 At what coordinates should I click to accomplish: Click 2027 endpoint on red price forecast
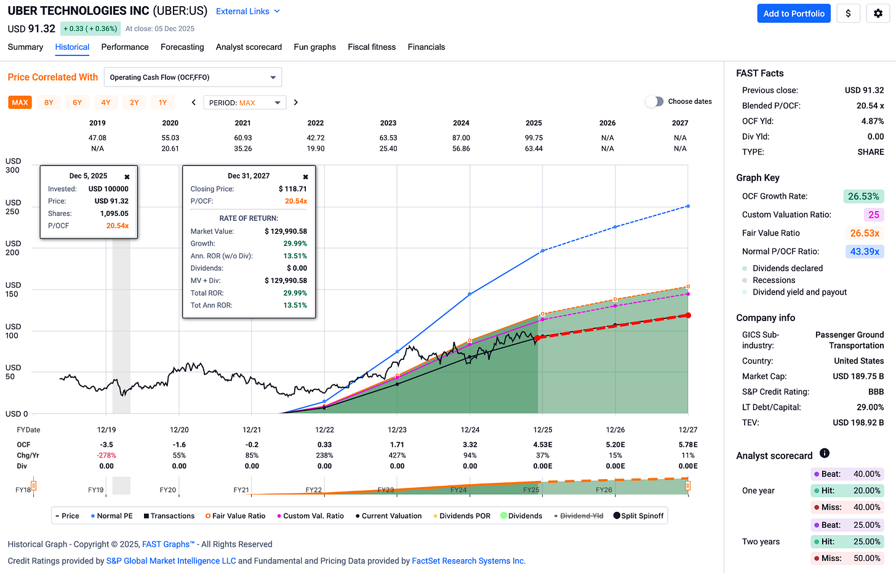(688, 316)
